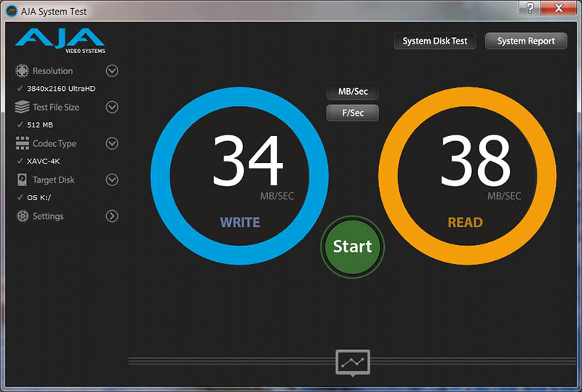582x392 pixels.
Task: Click the Resolution chip icon
Action: 22,71
